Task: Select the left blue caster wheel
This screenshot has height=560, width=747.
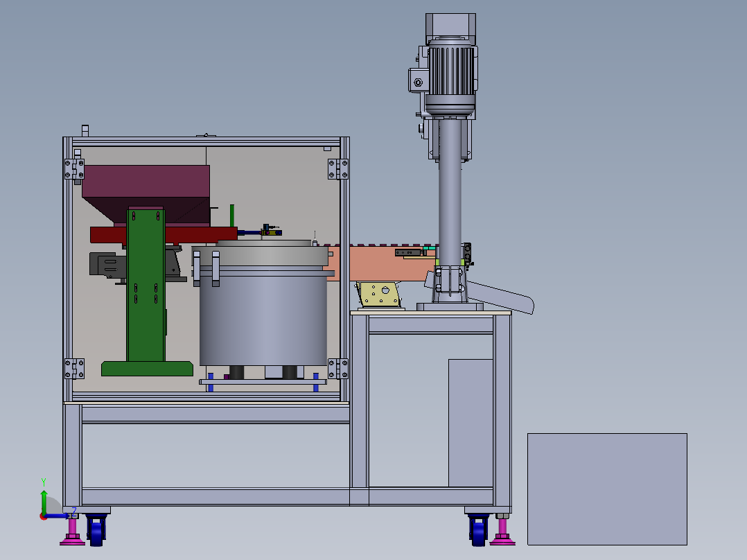Action: 96,530
